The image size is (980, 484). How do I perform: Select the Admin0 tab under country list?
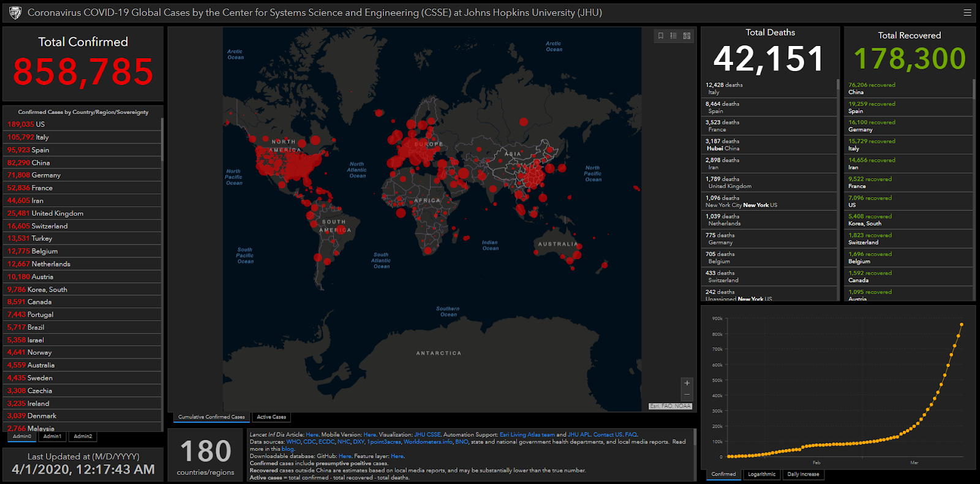pyautogui.click(x=22, y=436)
